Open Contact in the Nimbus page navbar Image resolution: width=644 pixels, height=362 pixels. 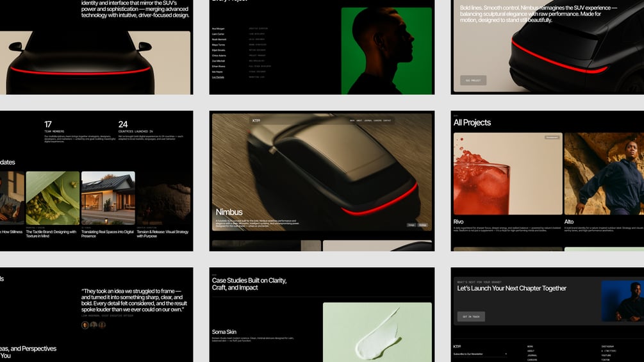[x=387, y=120]
